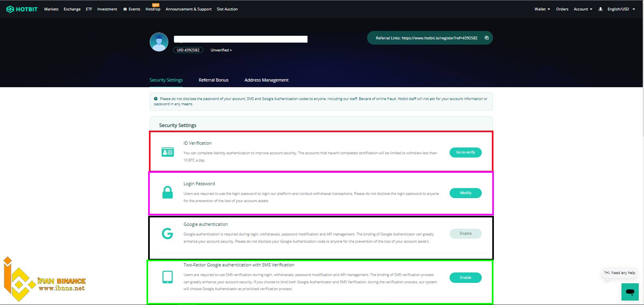The width and height of the screenshot is (644, 305).
Task: Click 'Two-Factor Google authentication with SMS Verification' heading
Action: [x=239, y=265]
